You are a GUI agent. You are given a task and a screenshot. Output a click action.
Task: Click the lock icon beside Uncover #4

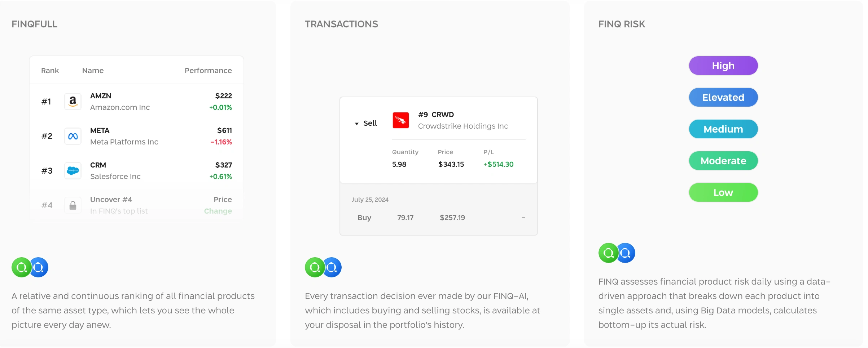click(x=73, y=205)
